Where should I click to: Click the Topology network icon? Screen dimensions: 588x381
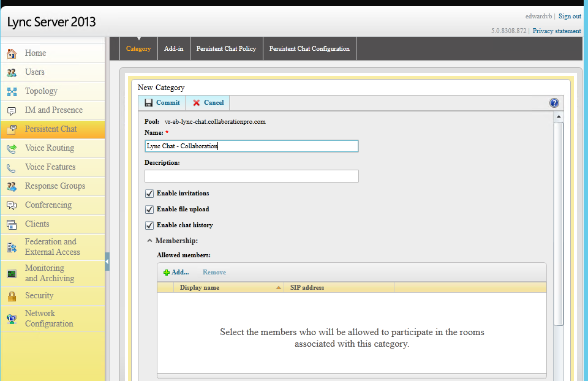coord(12,91)
